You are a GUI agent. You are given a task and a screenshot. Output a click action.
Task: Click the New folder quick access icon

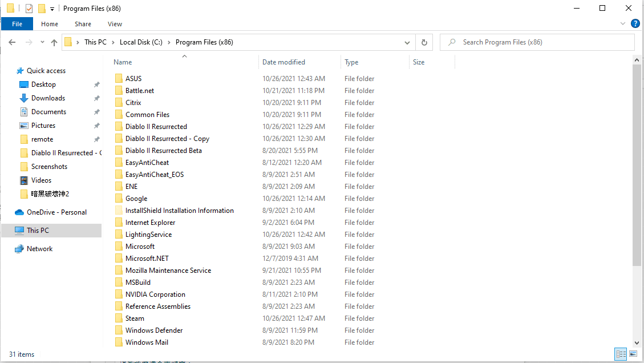42,8
